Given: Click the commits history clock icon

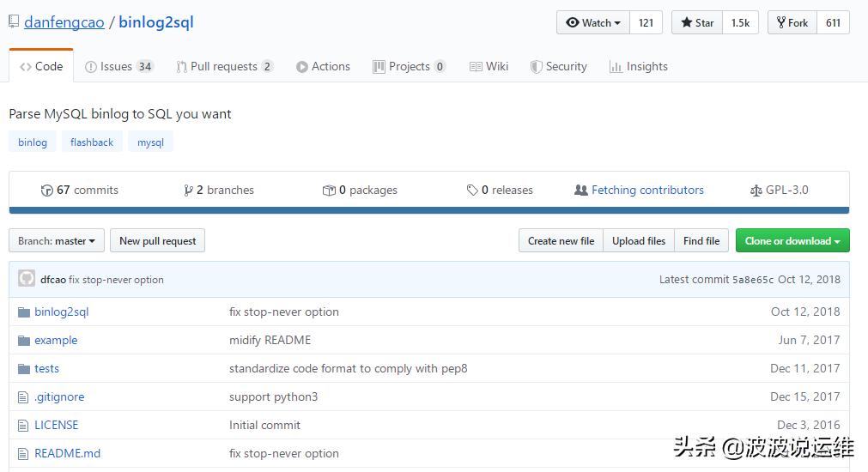Looking at the screenshot, I should (47, 191).
